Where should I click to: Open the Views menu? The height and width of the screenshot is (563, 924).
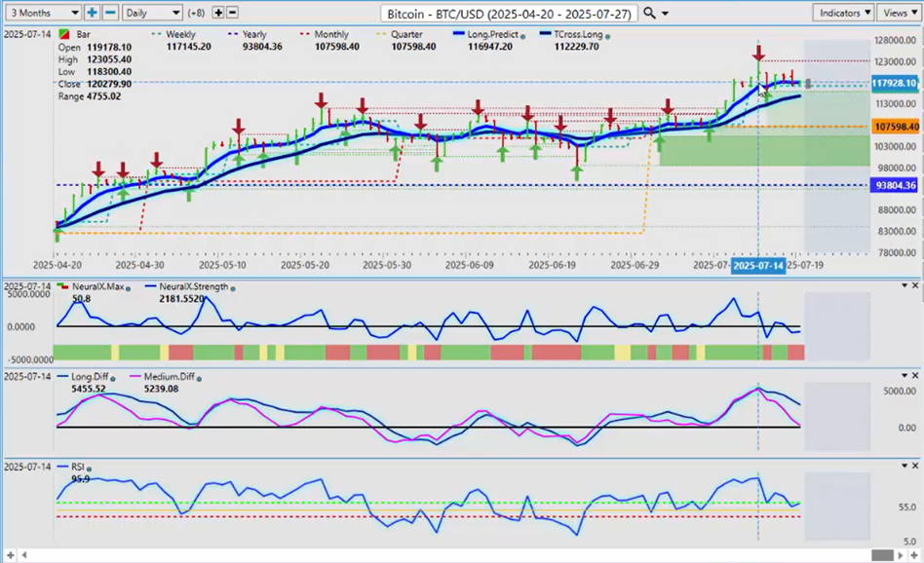(x=897, y=13)
